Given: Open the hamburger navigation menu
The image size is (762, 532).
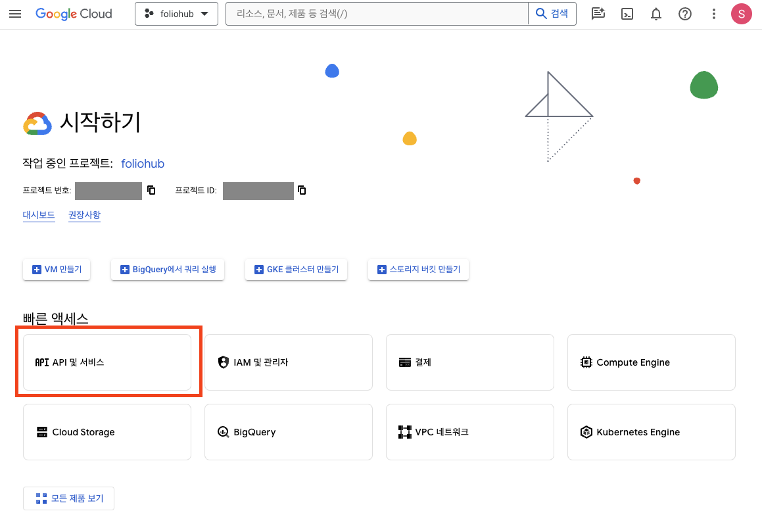Looking at the screenshot, I should pos(15,14).
